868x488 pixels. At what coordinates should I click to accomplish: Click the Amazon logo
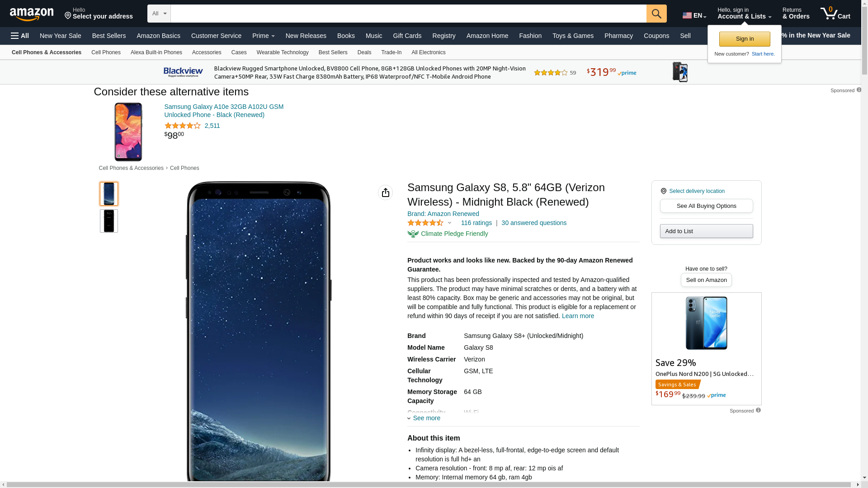[32, 14]
